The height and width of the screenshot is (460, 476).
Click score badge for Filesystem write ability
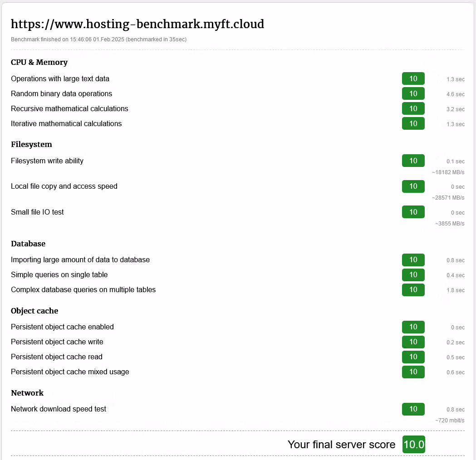(x=413, y=161)
